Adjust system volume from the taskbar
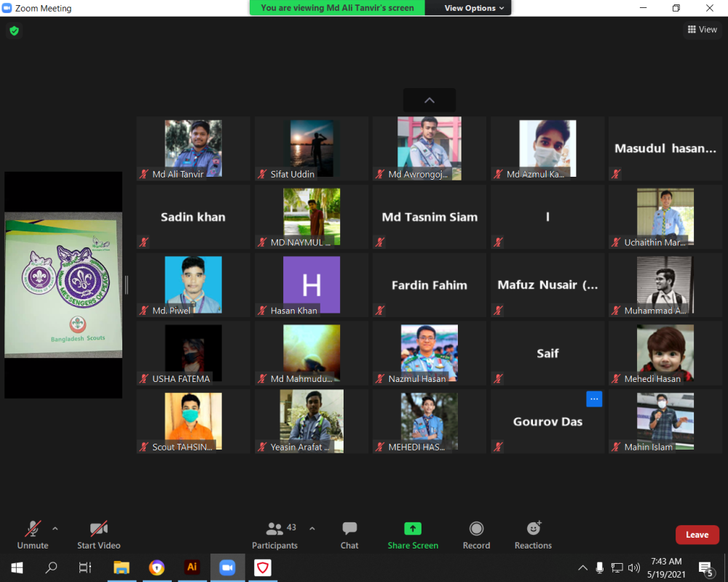 (x=634, y=567)
